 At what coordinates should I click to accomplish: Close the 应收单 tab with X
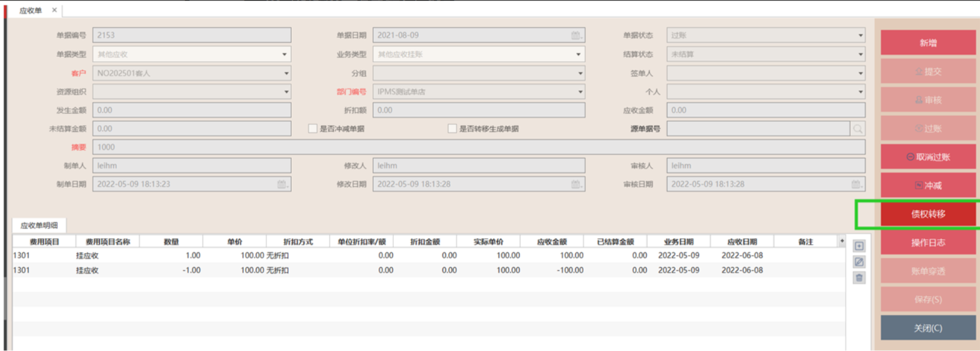pos(54,10)
